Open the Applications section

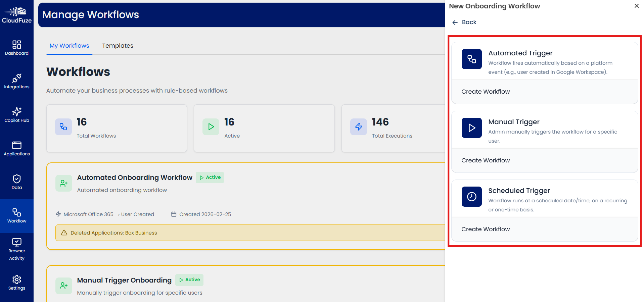tap(17, 148)
